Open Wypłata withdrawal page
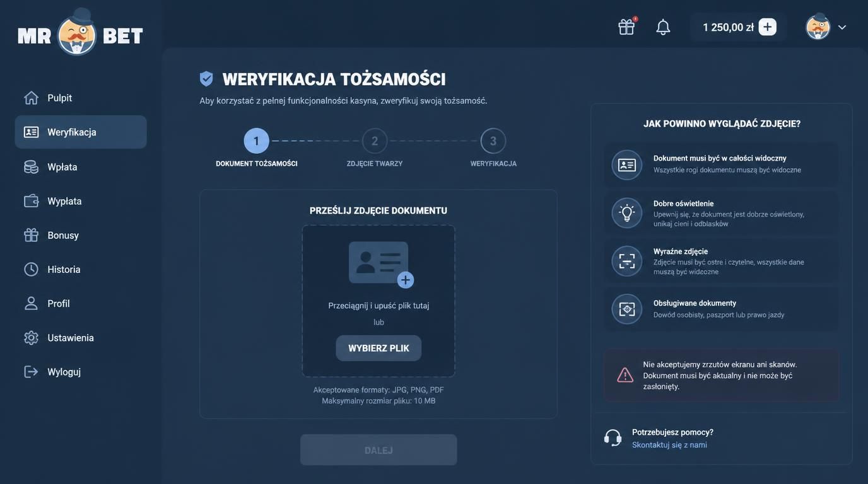This screenshot has width=868, height=484. pos(81,200)
